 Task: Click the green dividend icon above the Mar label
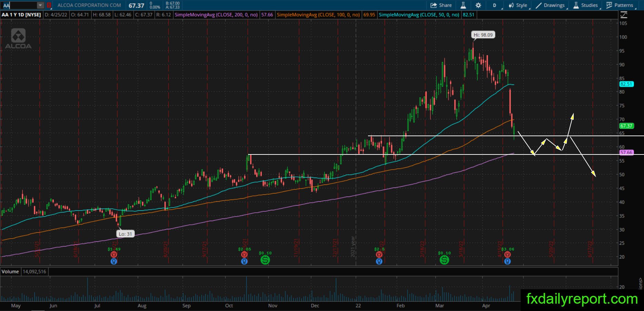(x=444, y=260)
